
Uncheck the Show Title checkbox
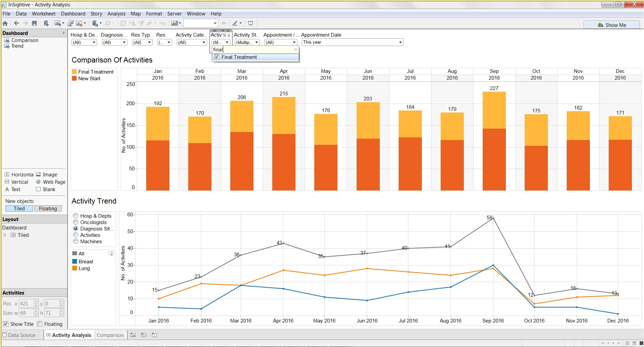[6, 324]
